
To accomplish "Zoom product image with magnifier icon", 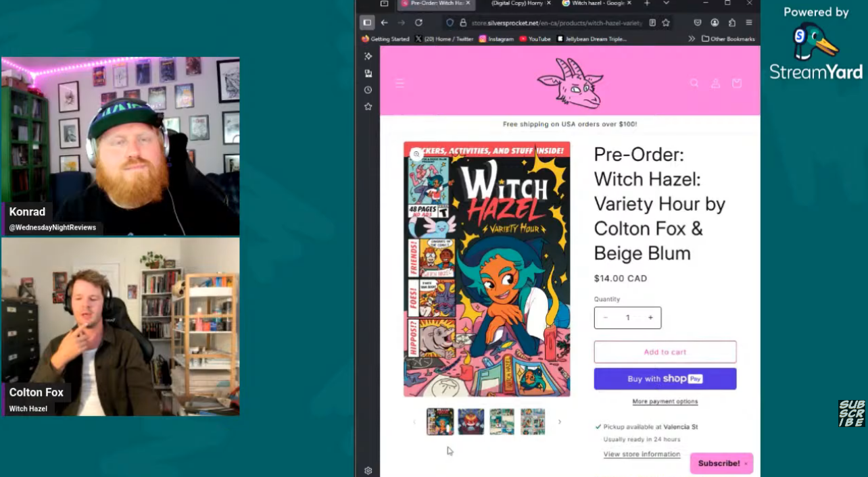I will point(416,154).
